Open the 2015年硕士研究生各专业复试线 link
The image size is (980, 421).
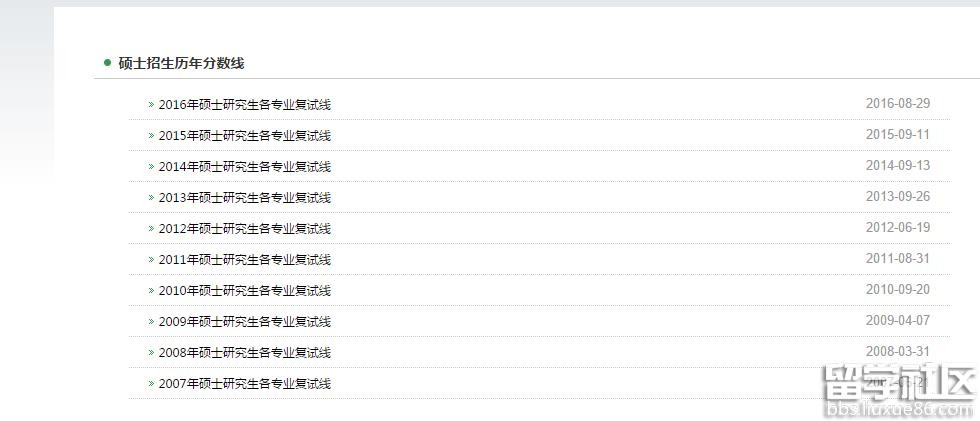pos(244,135)
